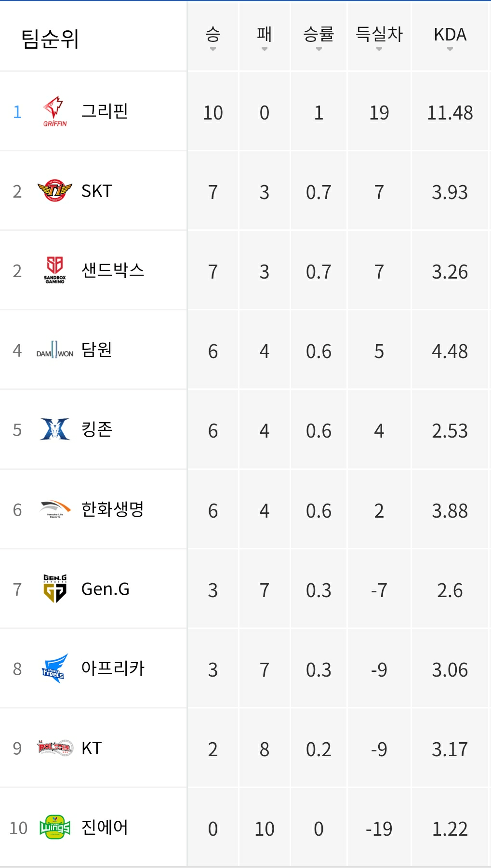Click the Hanwha Life logo
This screenshot has width=491, height=868.
[54, 509]
